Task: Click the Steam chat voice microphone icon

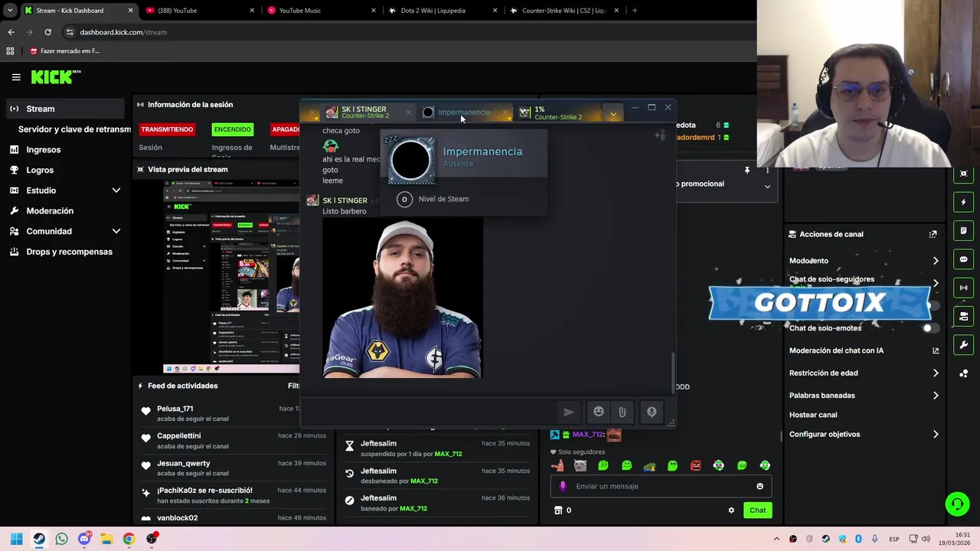Action: (652, 412)
